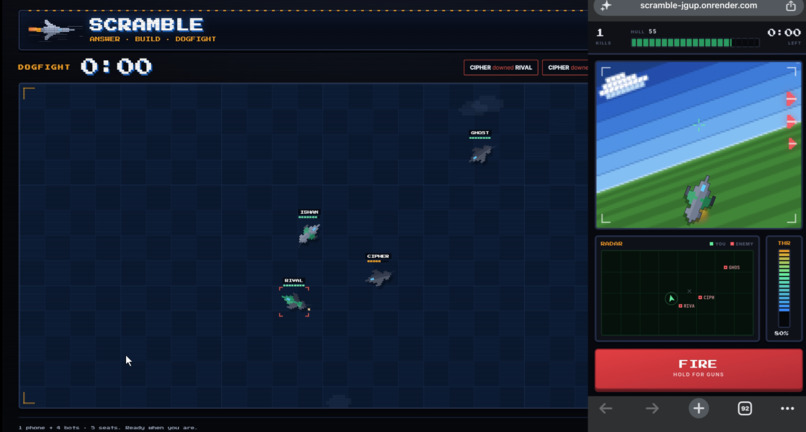Screen dimensions: 806x432
Task: Click the RADAR panel label
Action: point(611,244)
